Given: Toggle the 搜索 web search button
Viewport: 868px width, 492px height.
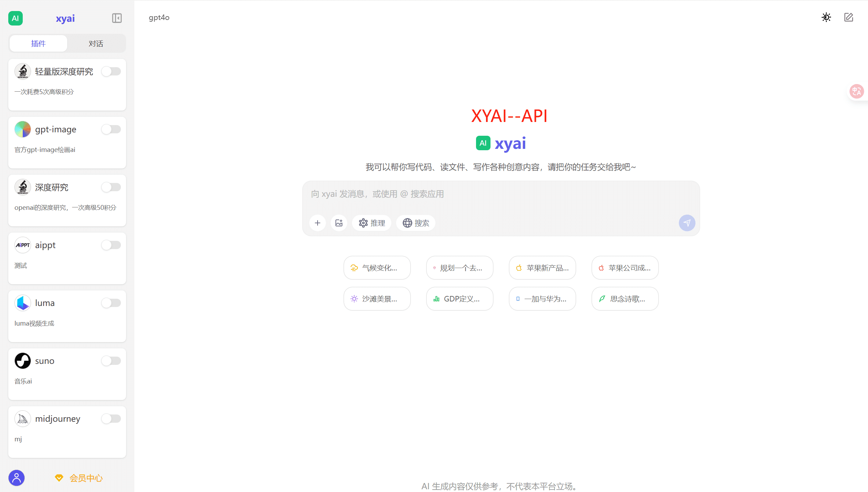Looking at the screenshot, I should pyautogui.click(x=416, y=223).
